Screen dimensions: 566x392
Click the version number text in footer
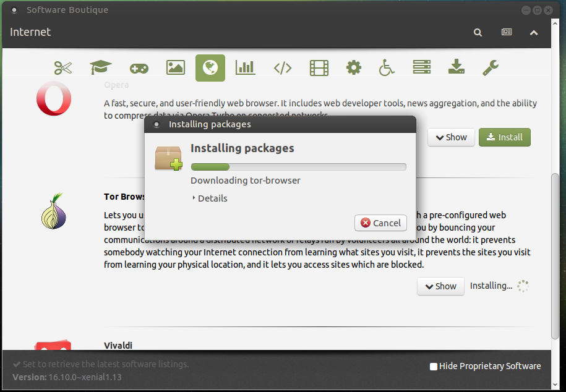(85, 377)
